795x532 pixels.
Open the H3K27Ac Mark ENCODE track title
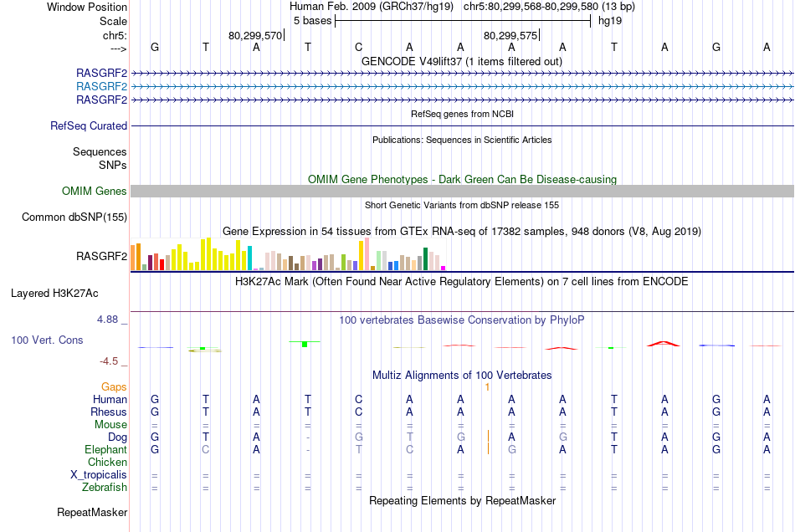click(461, 282)
